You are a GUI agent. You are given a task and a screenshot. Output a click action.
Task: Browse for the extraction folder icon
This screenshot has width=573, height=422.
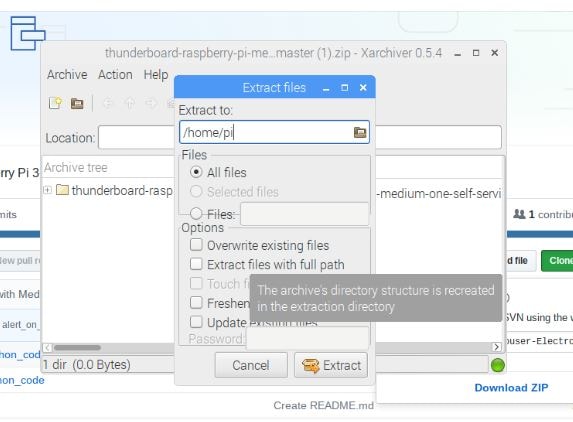pos(360,132)
